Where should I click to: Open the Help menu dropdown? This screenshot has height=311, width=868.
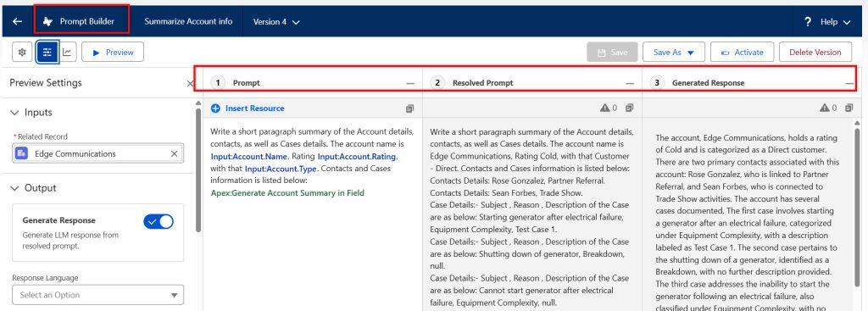pos(835,21)
